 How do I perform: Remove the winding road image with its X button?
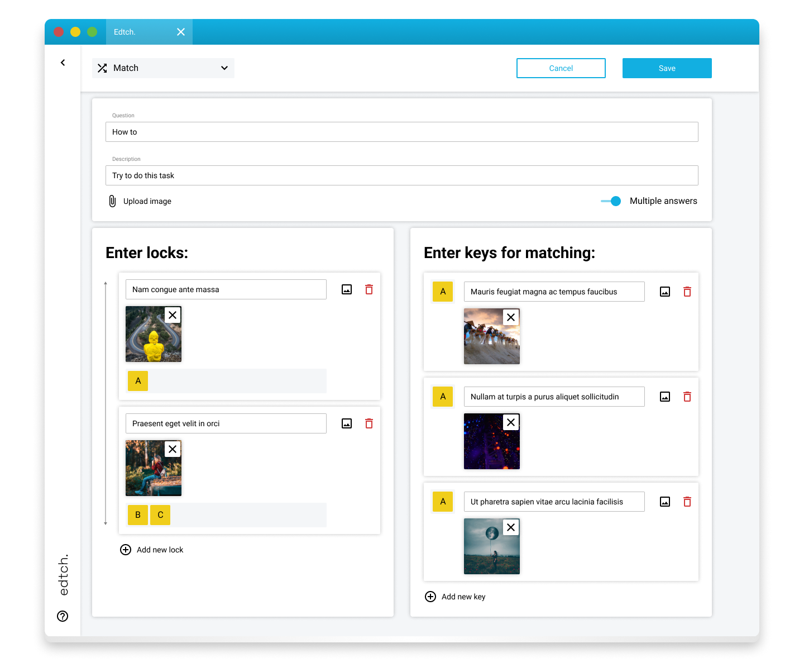173,315
